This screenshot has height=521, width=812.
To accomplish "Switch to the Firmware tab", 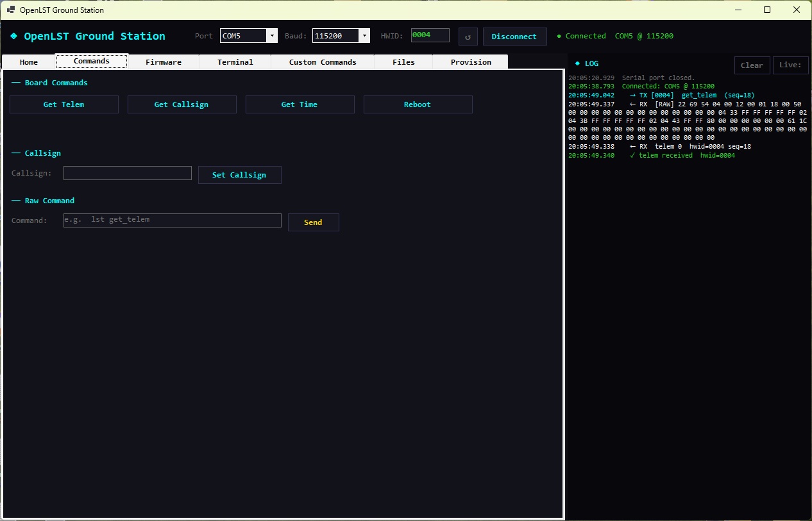I will 164,62.
